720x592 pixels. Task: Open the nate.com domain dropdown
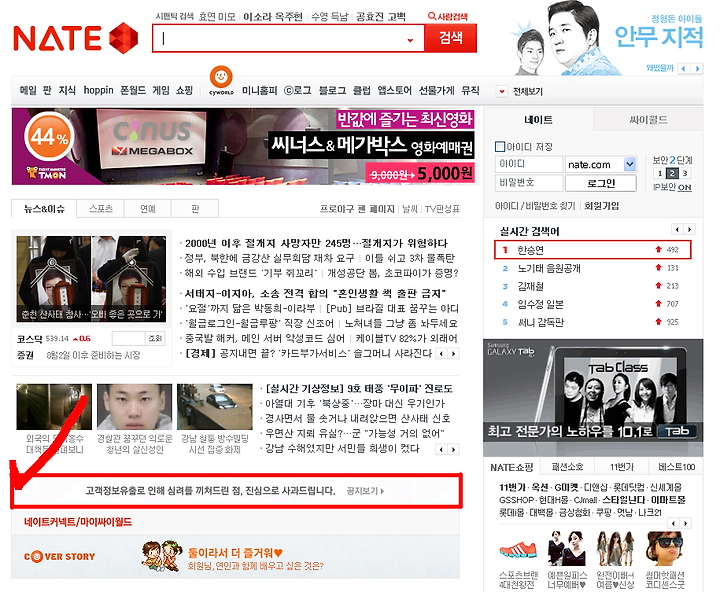[630, 164]
